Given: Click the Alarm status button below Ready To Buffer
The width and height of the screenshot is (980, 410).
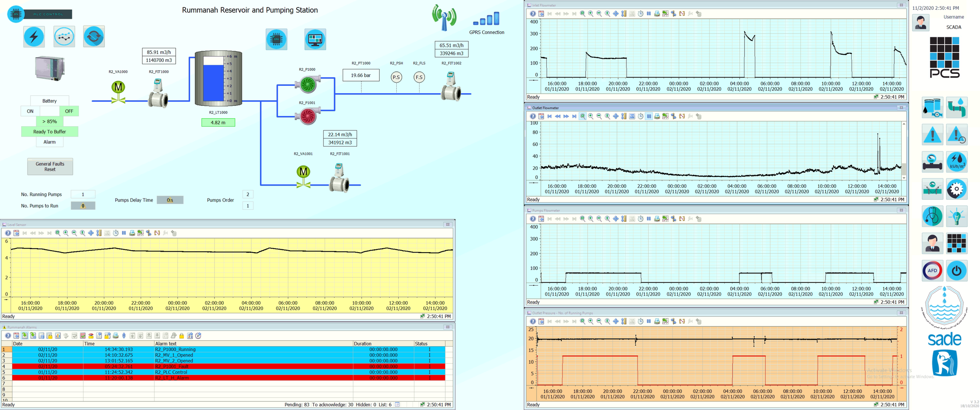Looking at the screenshot, I should [x=49, y=142].
